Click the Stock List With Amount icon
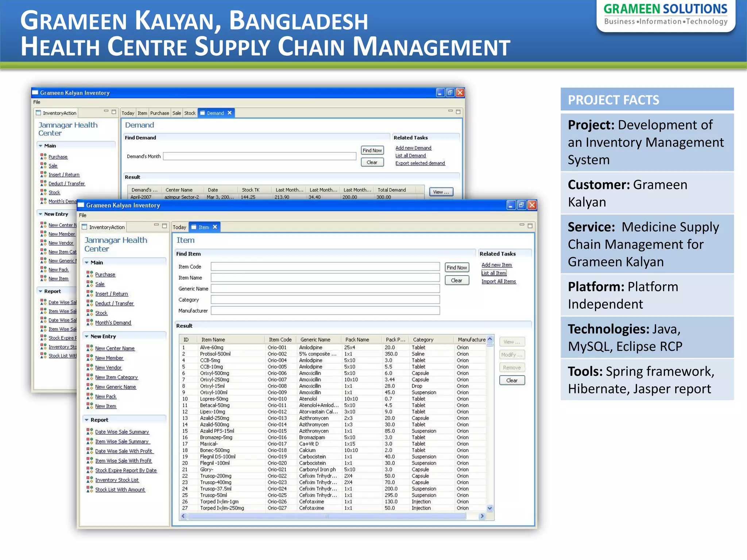 (x=89, y=490)
